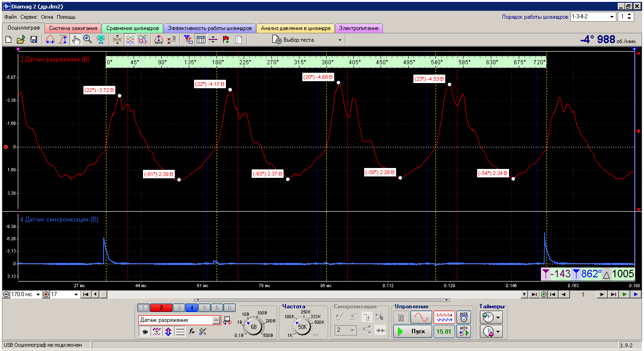The width and height of the screenshot is (644, 351).
Task: Toggle channel visibility with the eye icon
Action: pyautogui.click(x=145, y=331)
